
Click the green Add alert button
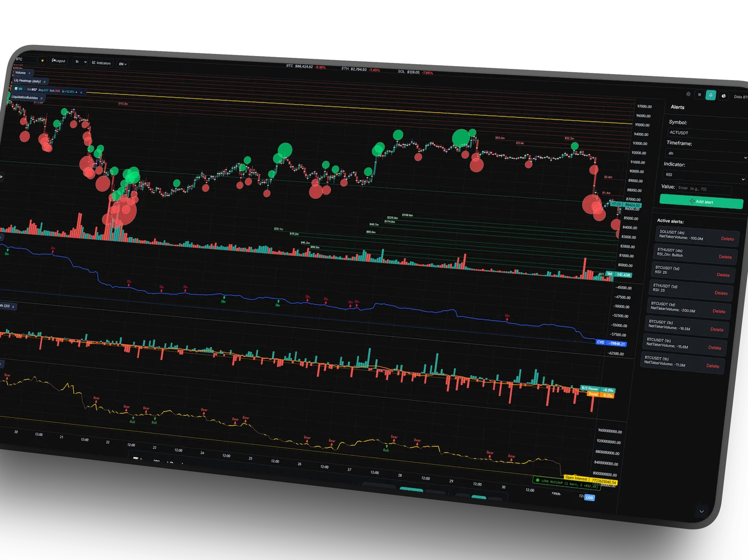pyautogui.click(x=701, y=202)
